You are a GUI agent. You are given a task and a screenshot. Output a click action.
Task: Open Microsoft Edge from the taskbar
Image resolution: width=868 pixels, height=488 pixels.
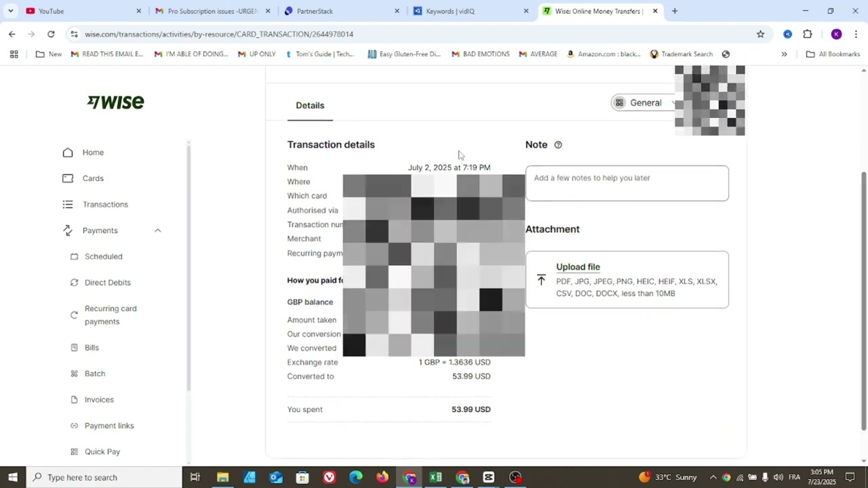[x=355, y=477]
